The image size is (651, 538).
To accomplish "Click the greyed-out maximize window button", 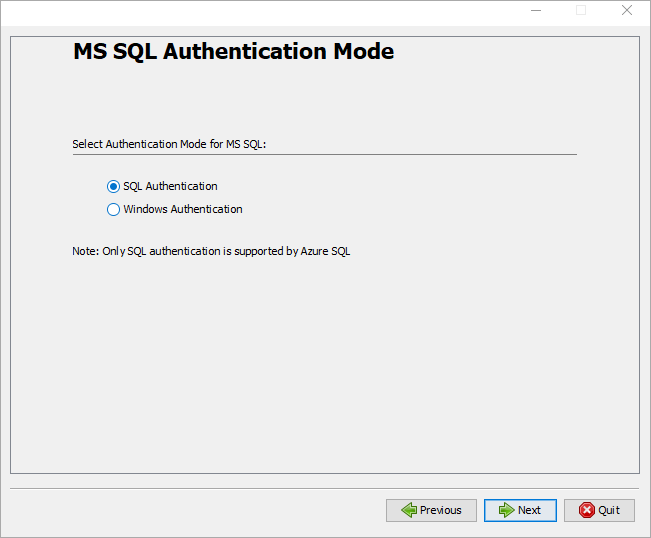I will click(x=581, y=10).
